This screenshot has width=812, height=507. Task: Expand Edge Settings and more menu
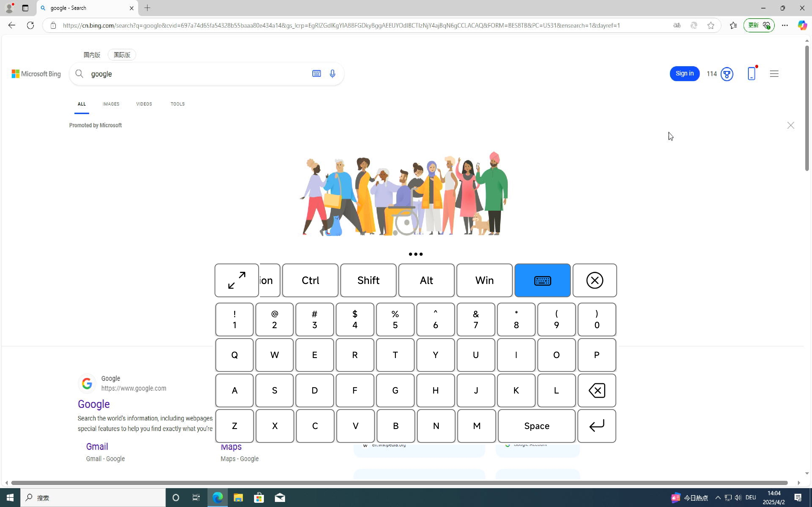pos(784,25)
